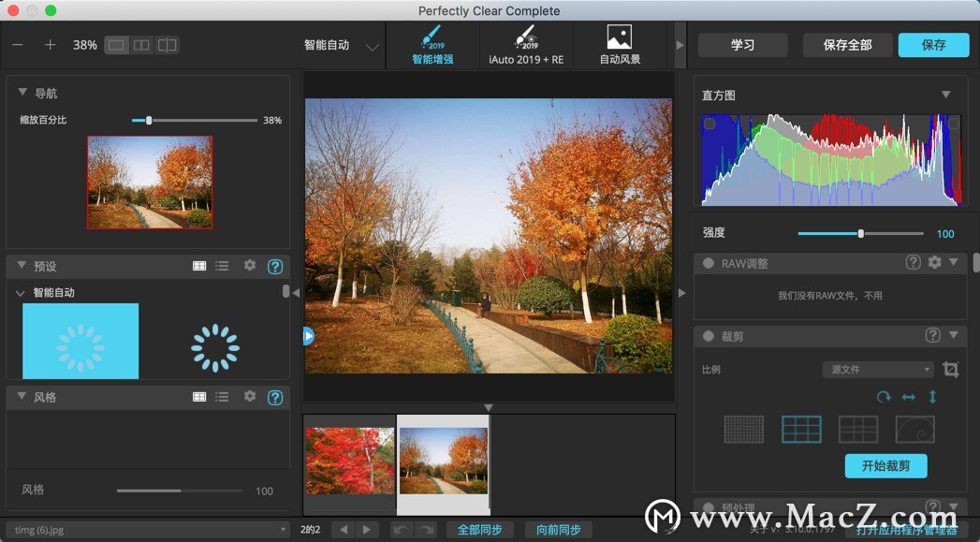Toggle the 裁剪 section on
The image size is (980, 542).
709,336
